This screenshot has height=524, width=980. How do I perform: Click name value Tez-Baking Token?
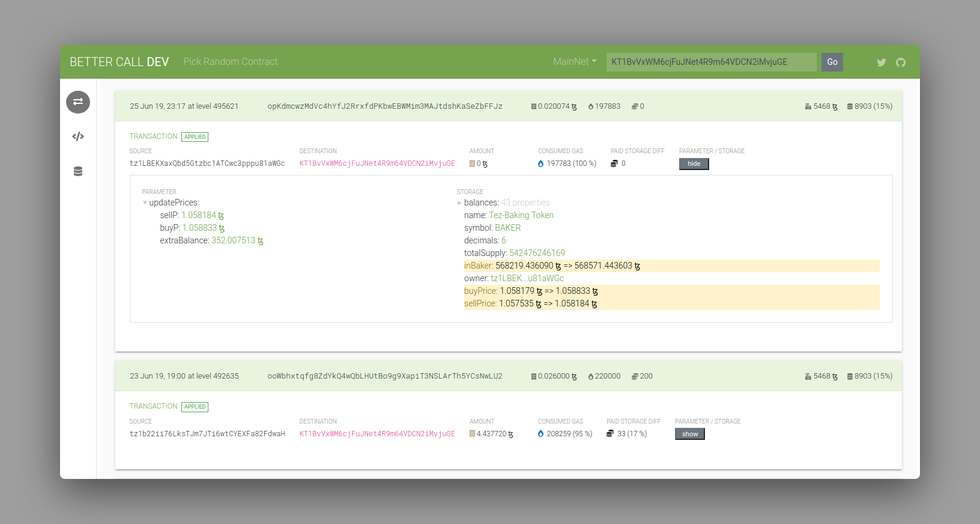521,215
